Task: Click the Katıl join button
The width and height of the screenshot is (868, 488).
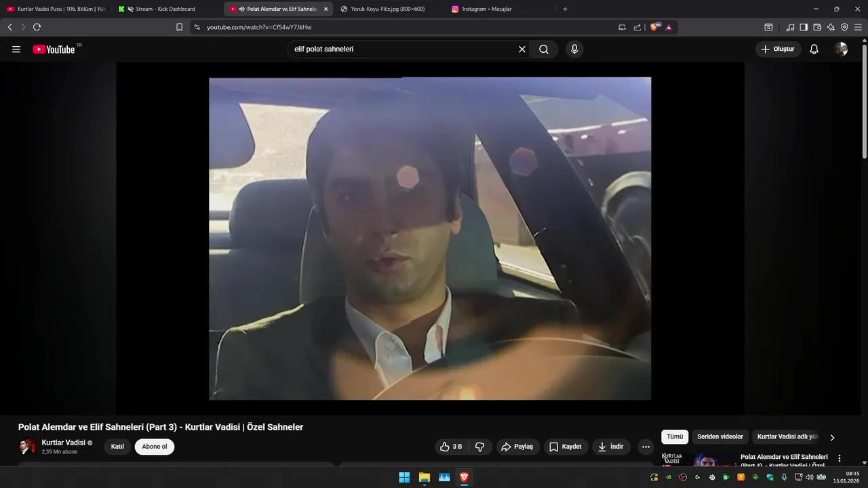Action: (x=117, y=447)
